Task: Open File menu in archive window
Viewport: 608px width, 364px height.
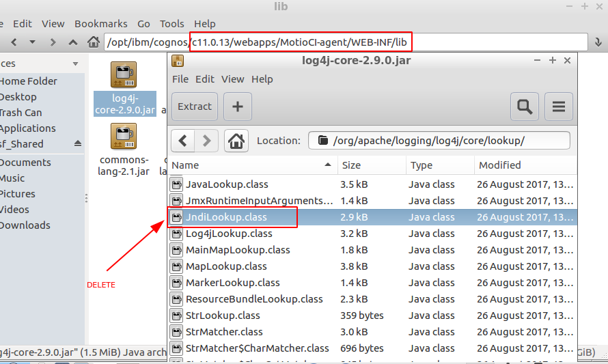Action: [x=180, y=79]
